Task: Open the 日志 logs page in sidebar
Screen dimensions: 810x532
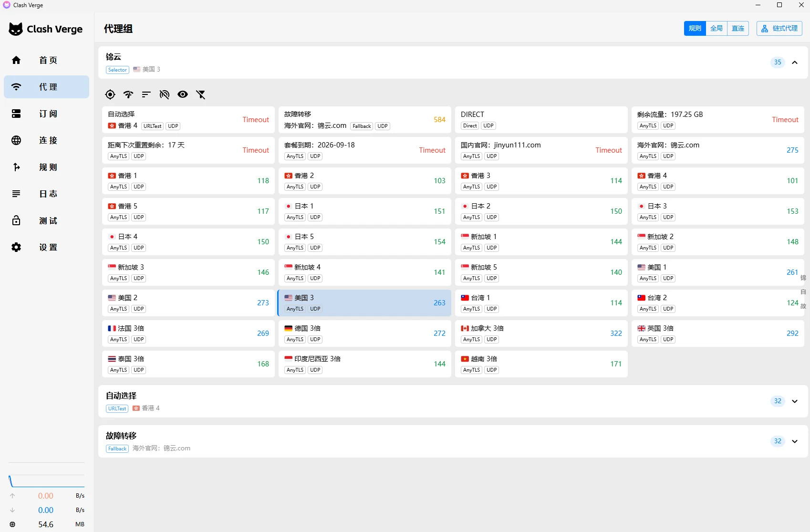Action: [47, 194]
